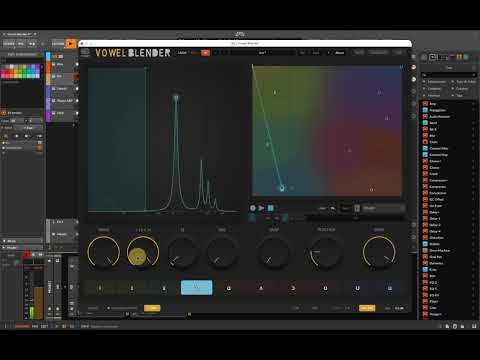Click the knob with the yellow disc inside
The width and height of the screenshot is (480, 360).
[x=143, y=252]
